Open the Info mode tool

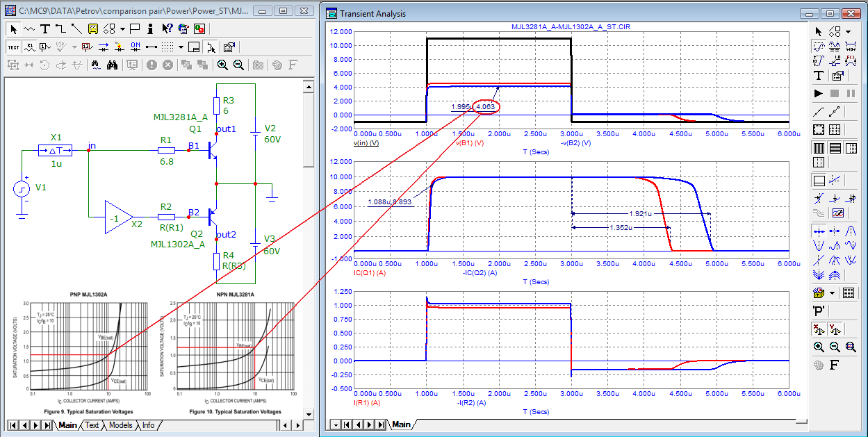(152, 29)
